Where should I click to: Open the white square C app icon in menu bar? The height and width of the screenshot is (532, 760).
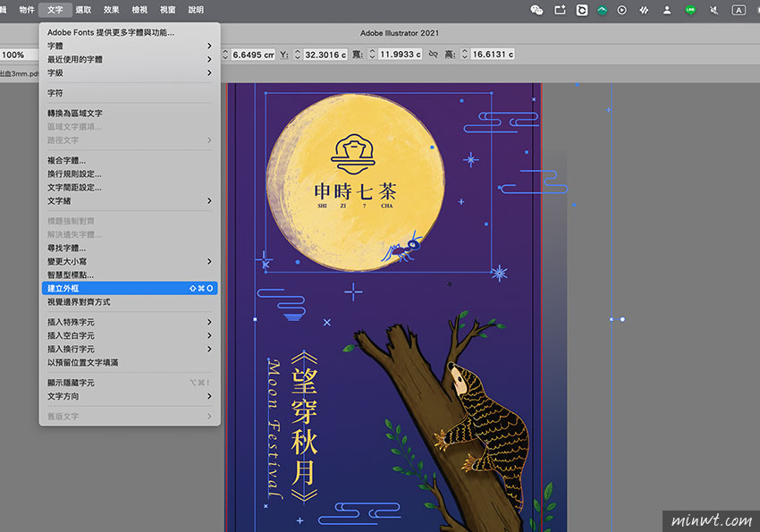[x=582, y=10]
